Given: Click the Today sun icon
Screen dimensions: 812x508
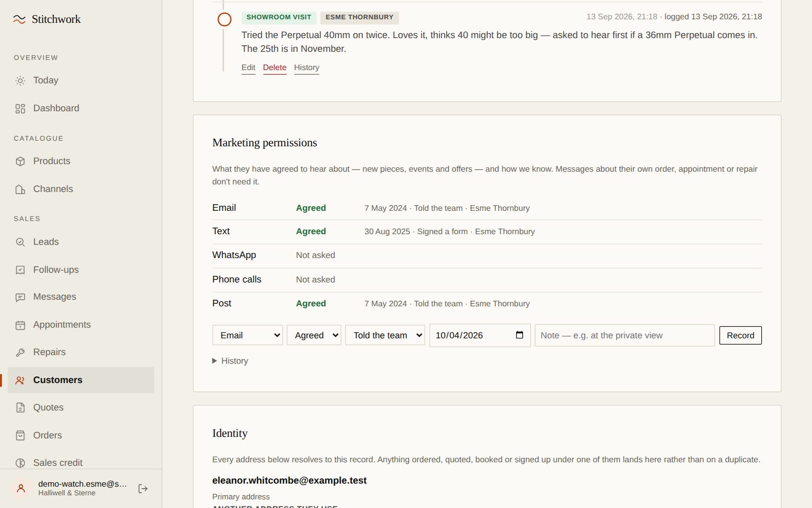Looking at the screenshot, I should (20, 81).
